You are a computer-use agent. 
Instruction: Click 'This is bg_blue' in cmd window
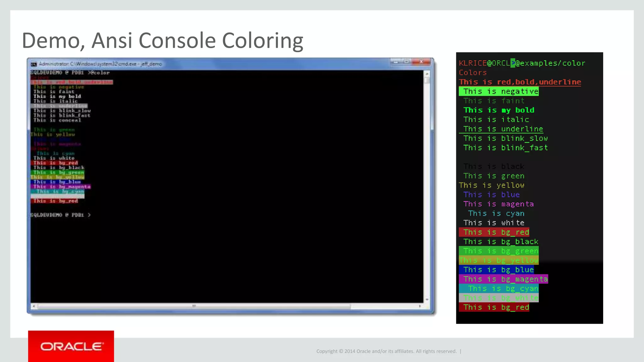pos(56,182)
